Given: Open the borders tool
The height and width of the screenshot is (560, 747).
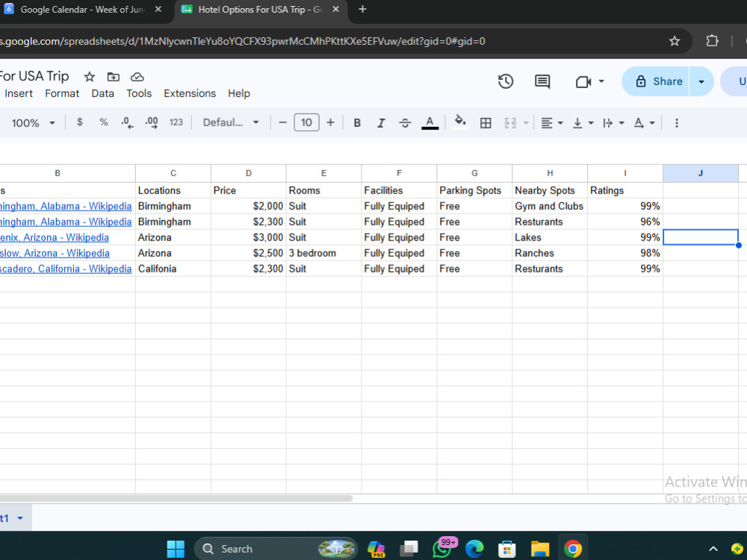Looking at the screenshot, I should [486, 123].
